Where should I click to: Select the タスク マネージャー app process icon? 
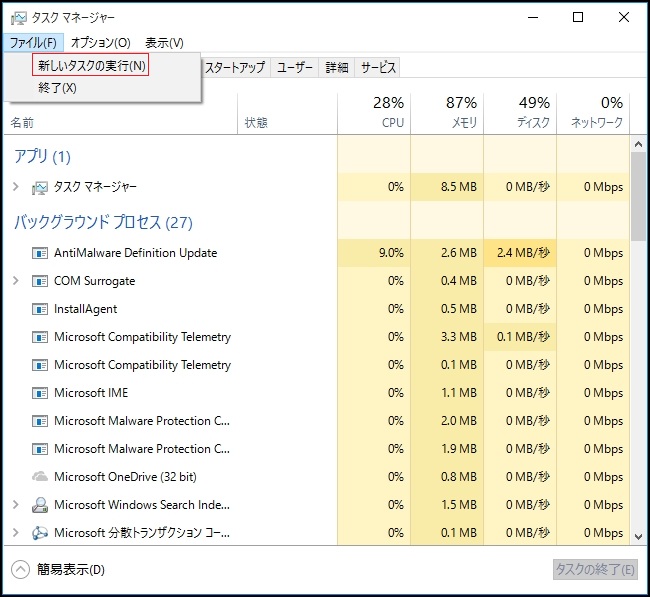click(40, 187)
